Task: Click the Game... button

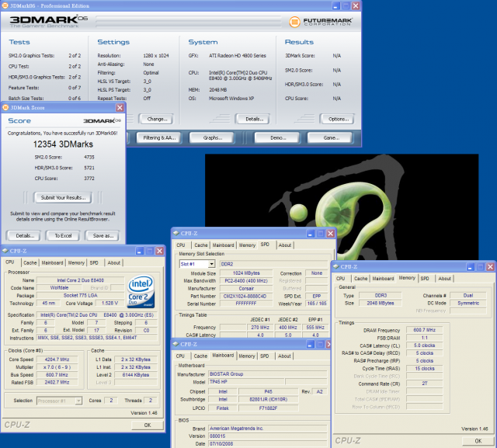Action: (330, 138)
